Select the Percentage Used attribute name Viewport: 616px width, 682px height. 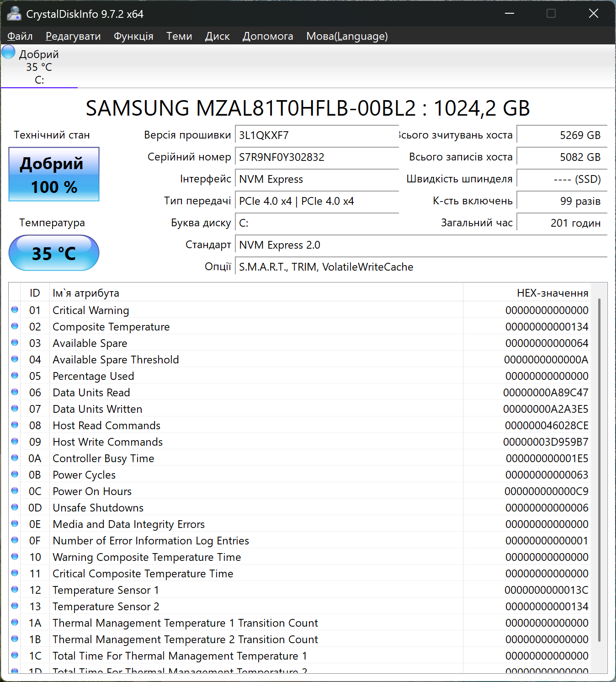[93, 376]
